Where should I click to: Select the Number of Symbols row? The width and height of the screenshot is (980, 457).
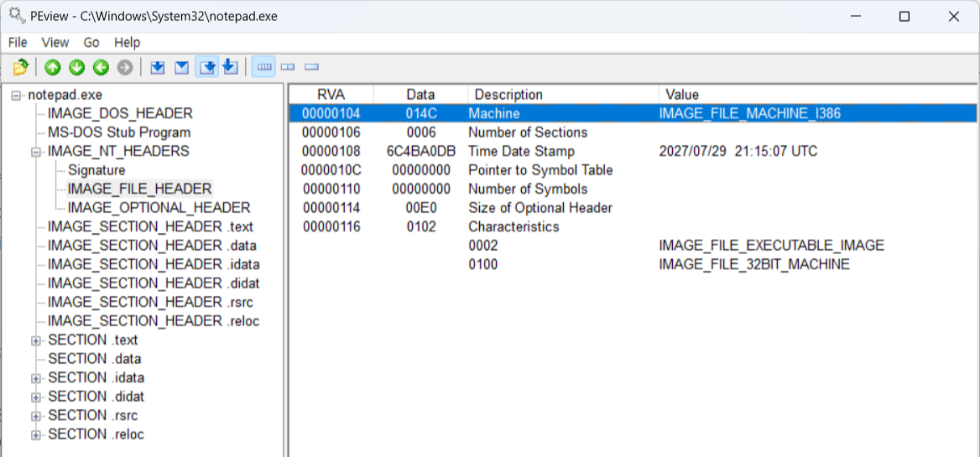[x=633, y=189]
